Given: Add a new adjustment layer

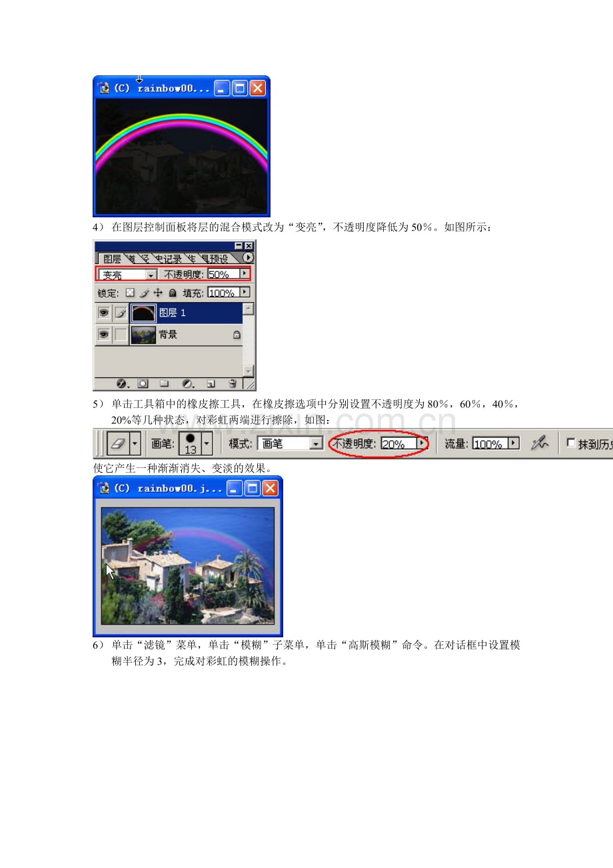Looking at the screenshot, I should [188, 384].
